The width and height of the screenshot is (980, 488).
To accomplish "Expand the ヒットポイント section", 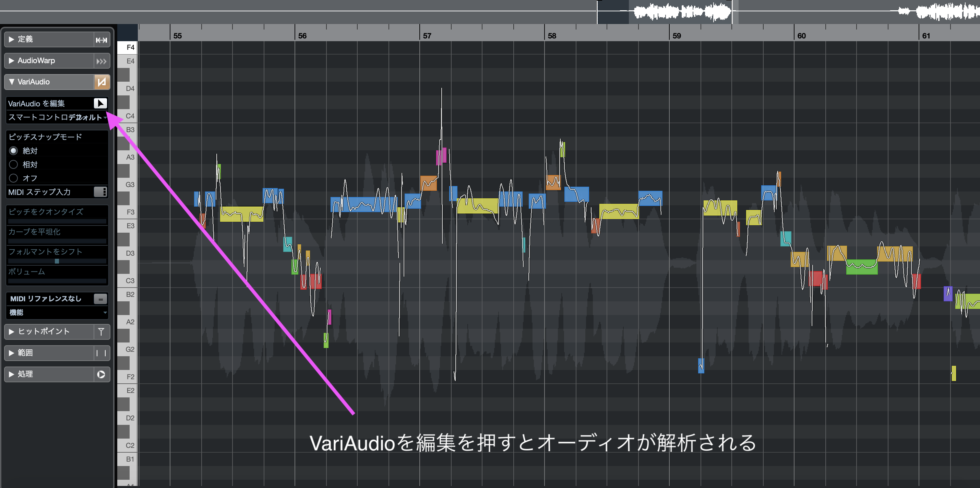I will tap(12, 332).
